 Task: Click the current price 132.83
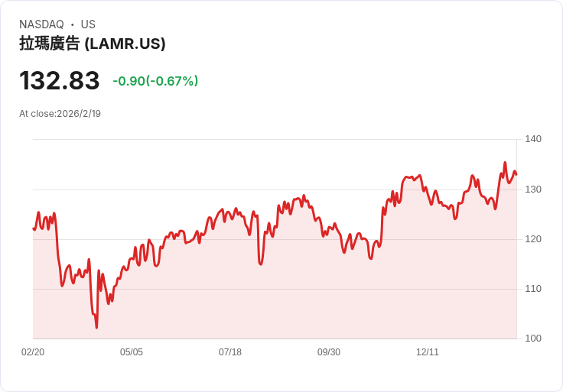coord(59,80)
